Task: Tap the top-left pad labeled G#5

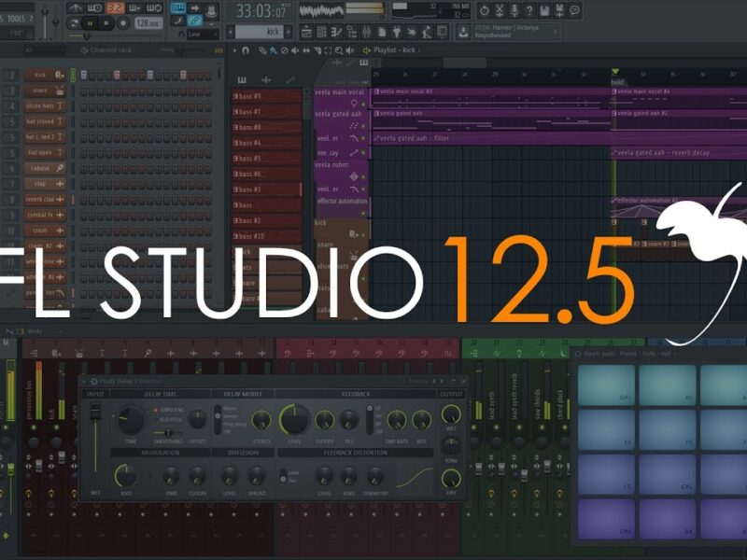Action: click(606, 385)
